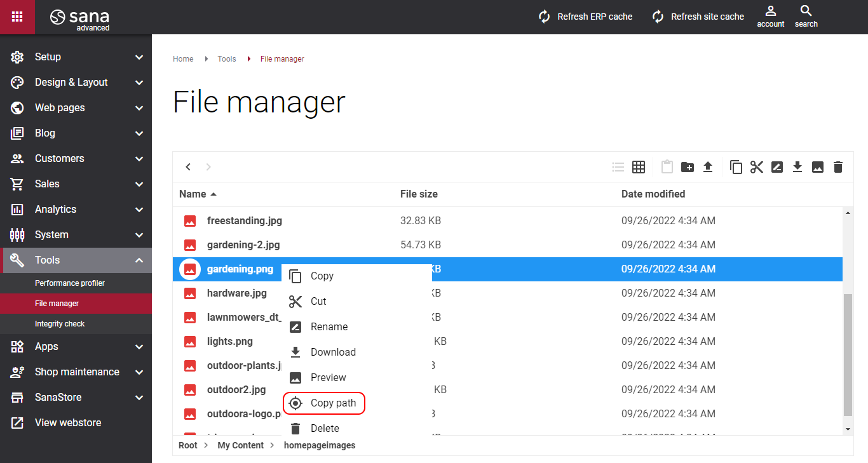Click the Upload toolbar icon
This screenshot has width=868, height=463.
(708, 167)
